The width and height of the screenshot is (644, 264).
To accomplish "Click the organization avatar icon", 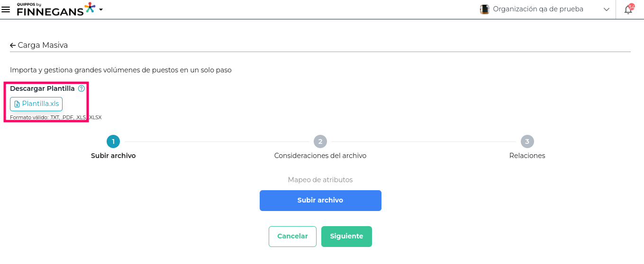I will click(x=484, y=9).
